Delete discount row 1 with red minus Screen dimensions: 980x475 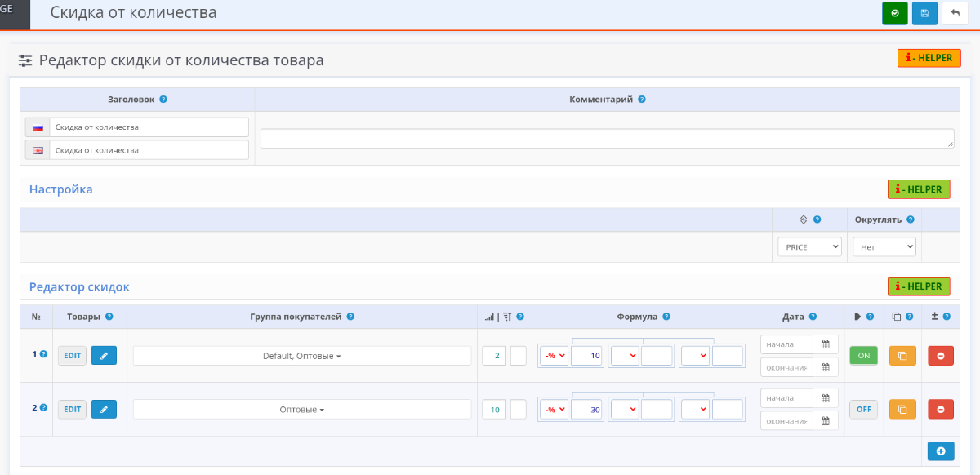pyautogui.click(x=941, y=356)
